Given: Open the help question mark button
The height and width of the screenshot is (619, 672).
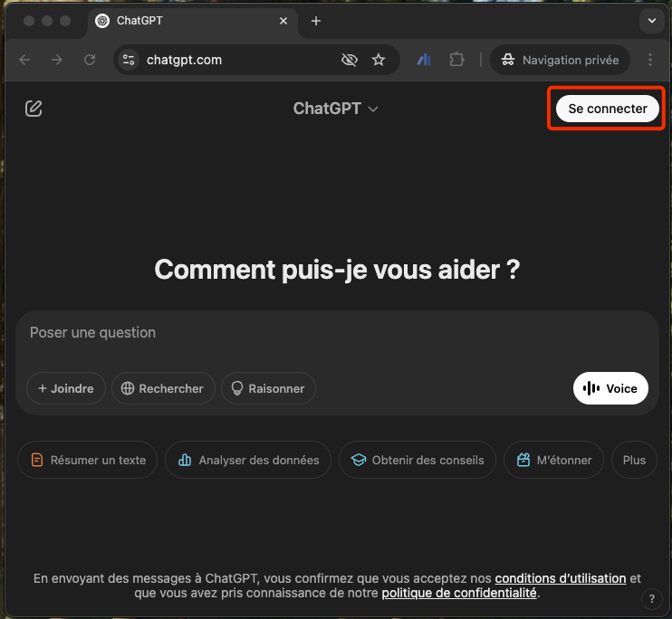Looking at the screenshot, I should [x=651, y=599].
